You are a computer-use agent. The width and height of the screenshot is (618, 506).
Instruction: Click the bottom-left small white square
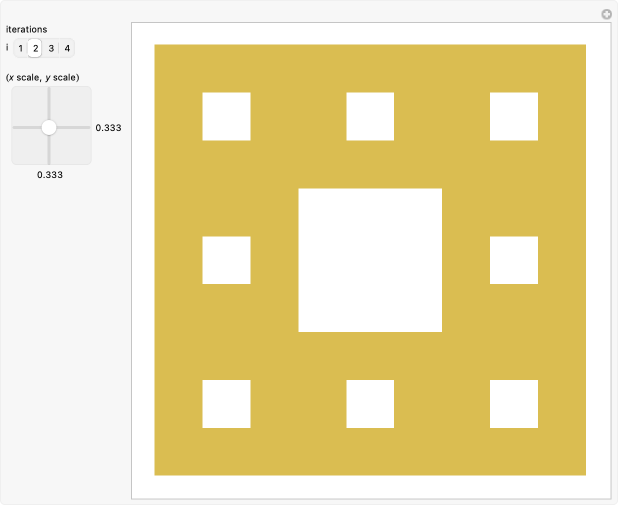pyautogui.click(x=226, y=404)
